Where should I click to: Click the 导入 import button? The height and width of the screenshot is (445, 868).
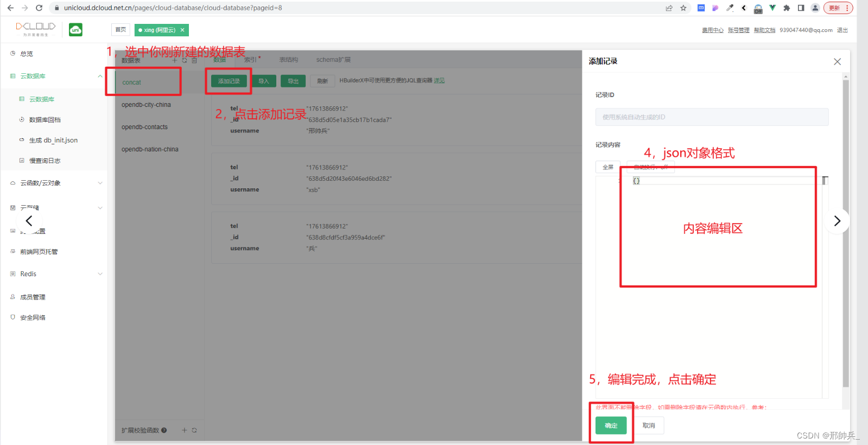[x=264, y=81]
